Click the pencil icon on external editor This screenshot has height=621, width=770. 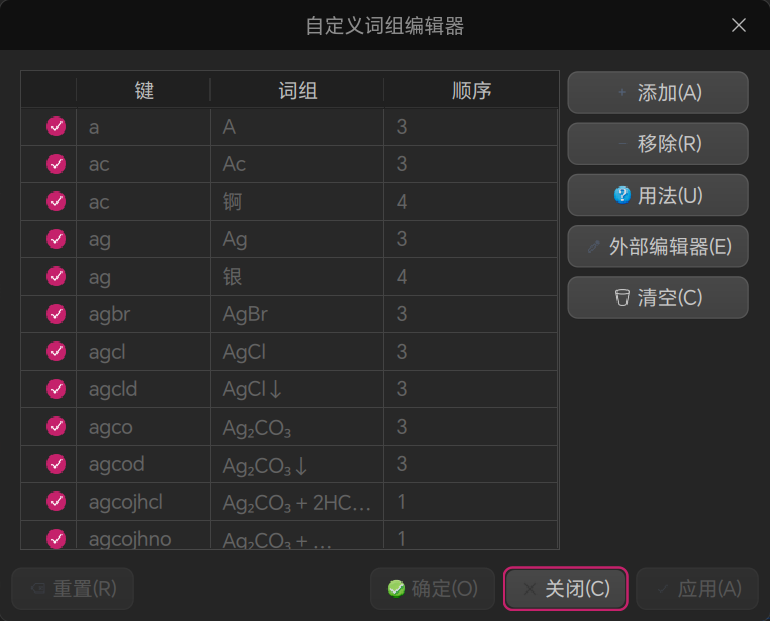[x=594, y=246]
